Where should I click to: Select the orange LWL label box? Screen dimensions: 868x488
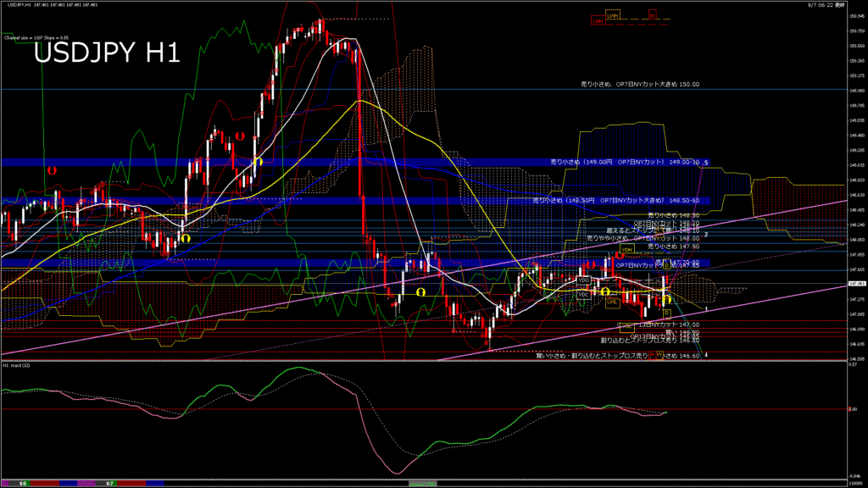pos(610,300)
